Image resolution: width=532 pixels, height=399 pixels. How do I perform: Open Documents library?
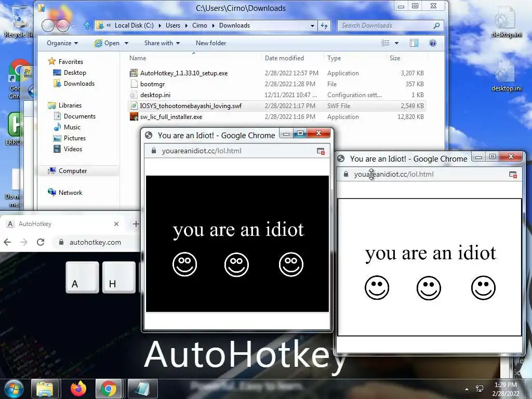79,116
